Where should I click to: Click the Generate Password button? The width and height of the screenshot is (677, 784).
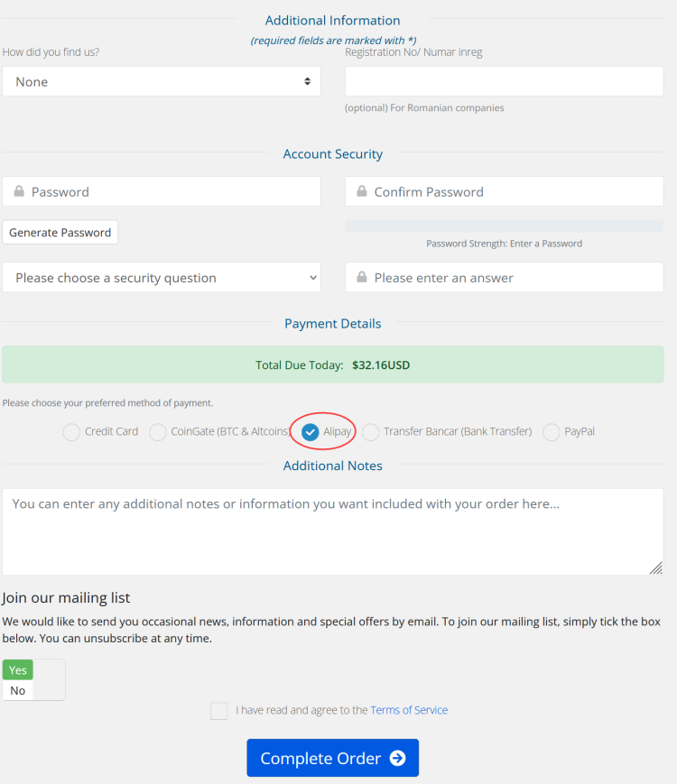60,233
